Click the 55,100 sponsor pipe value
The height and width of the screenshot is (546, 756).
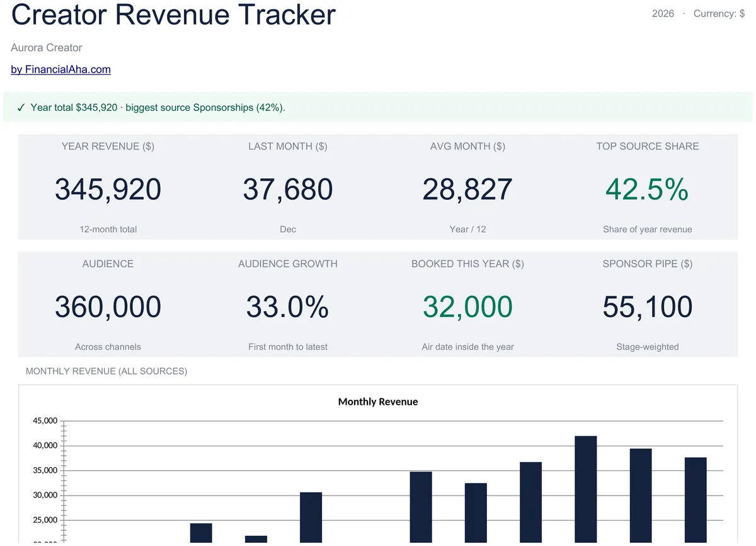[648, 307]
